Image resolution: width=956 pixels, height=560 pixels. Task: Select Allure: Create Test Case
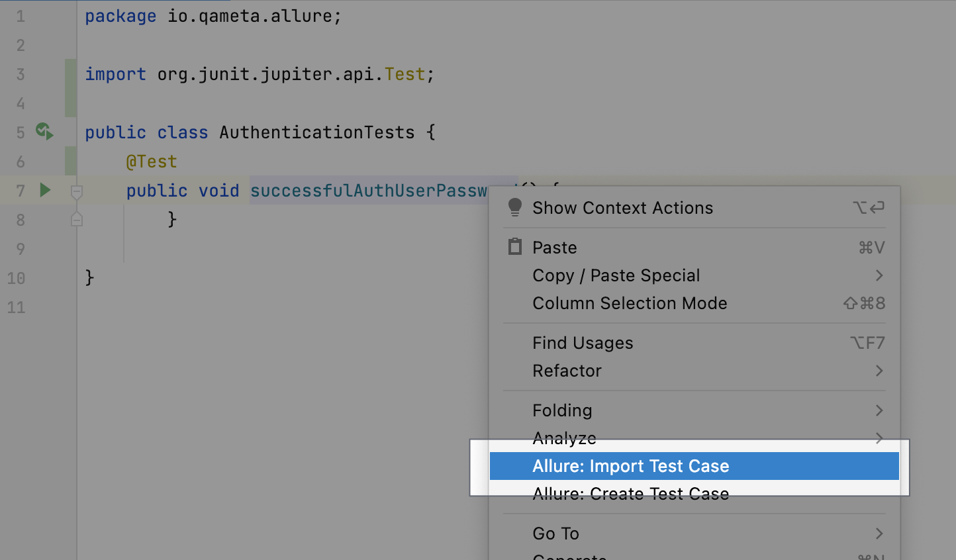[x=630, y=494]
